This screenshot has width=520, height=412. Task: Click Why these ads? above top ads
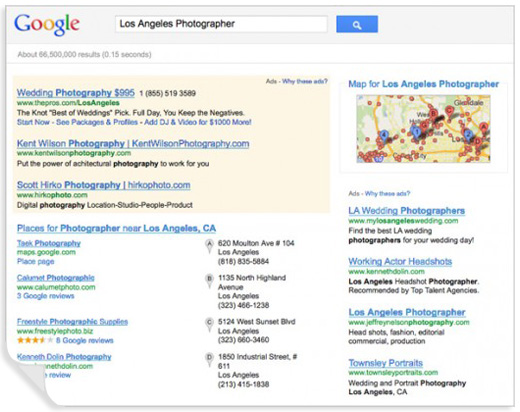click(305, 81)
